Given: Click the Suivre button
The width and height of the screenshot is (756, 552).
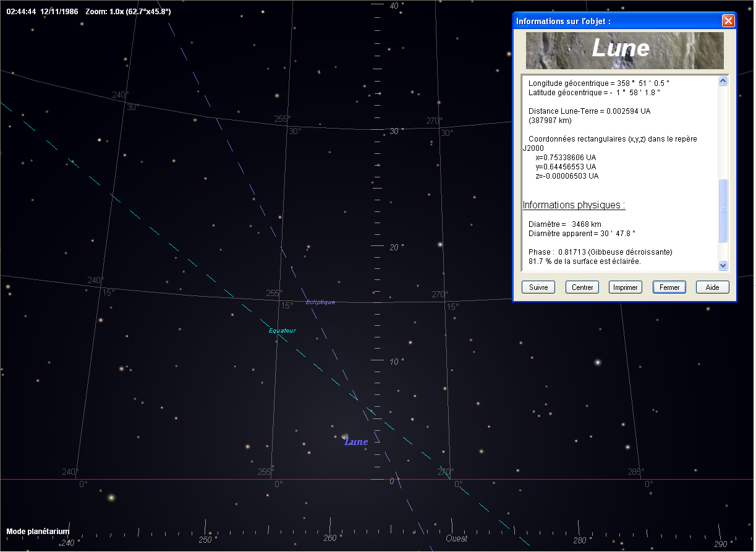Looking at the screenshot, I should coord(538,287).
